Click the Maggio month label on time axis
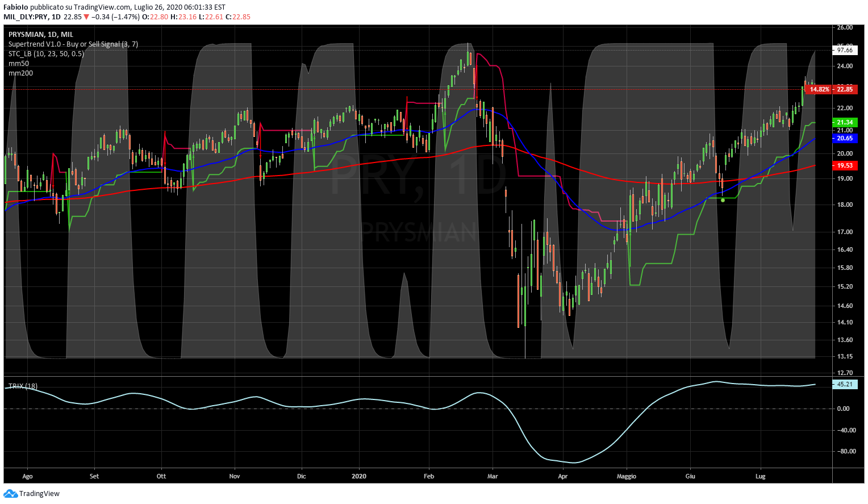Image resolution: width=868 pixels, height=504 pixels. (627, 476)
